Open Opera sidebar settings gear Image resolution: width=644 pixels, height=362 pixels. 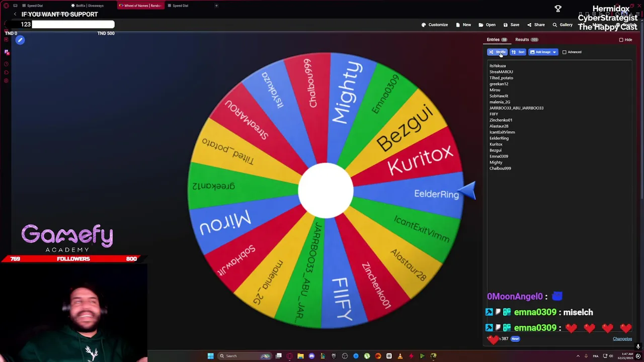tap(6, 80)
